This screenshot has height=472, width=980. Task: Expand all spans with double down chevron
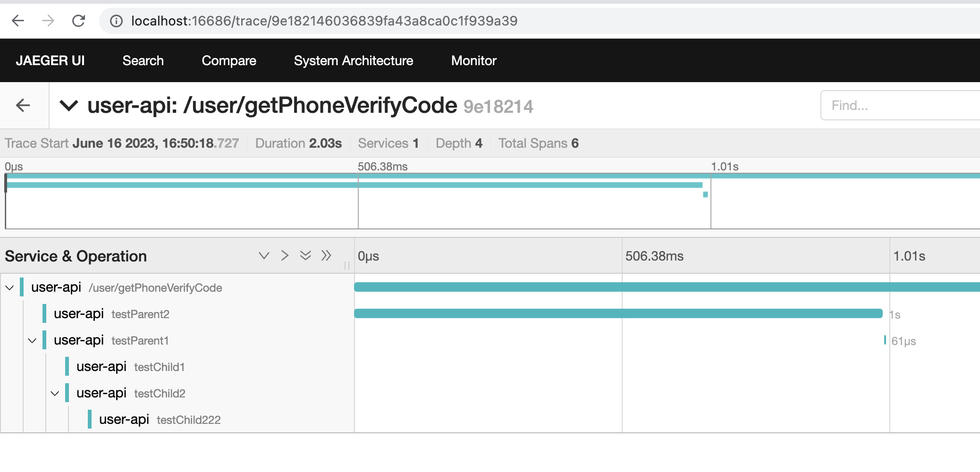pos(305,255)
